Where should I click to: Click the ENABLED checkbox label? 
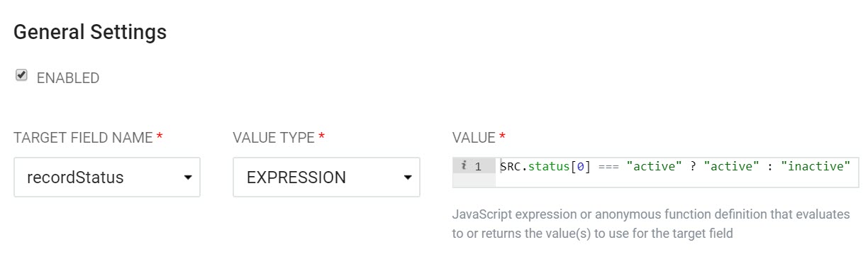[x=68, y=78]
